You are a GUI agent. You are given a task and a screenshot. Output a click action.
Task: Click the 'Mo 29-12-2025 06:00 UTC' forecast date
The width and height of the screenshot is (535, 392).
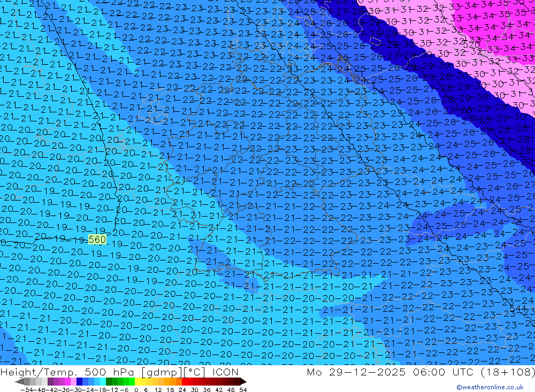[x=392, y=372]
